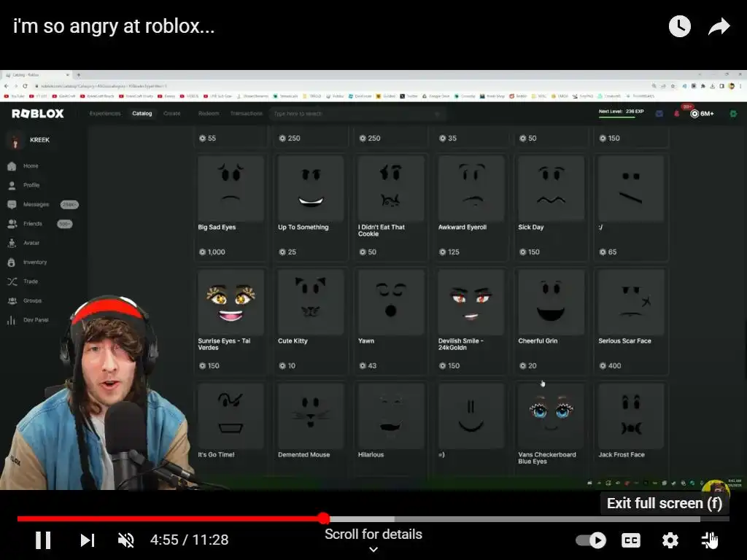Click the Roblox logo

[38, 113]
